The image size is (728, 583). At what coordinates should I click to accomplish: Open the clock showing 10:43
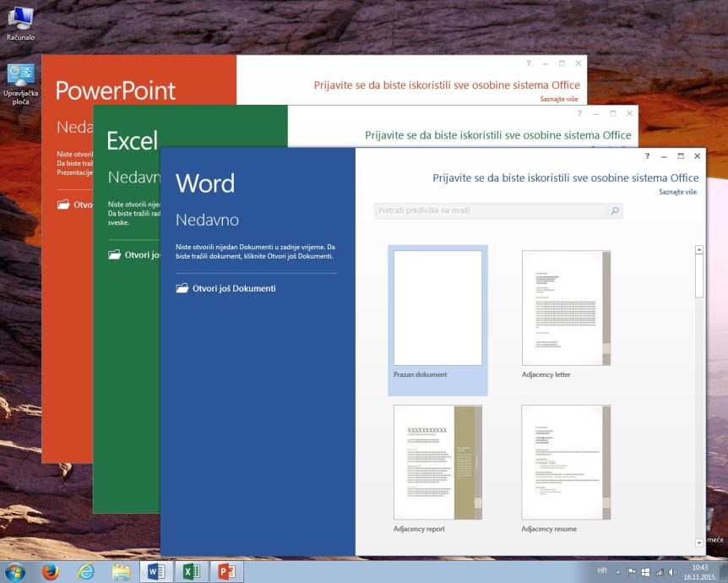click(x=699, y=572)
